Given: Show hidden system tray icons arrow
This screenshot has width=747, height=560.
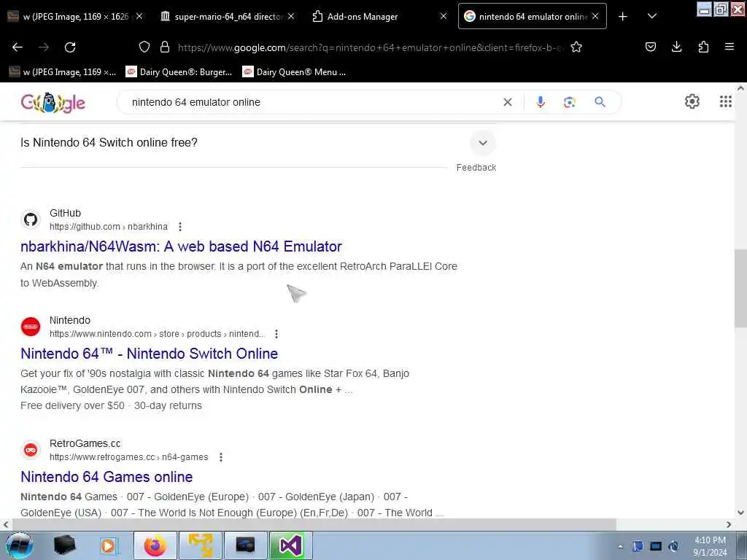Looking at the screenshot, I should (620, 546).
